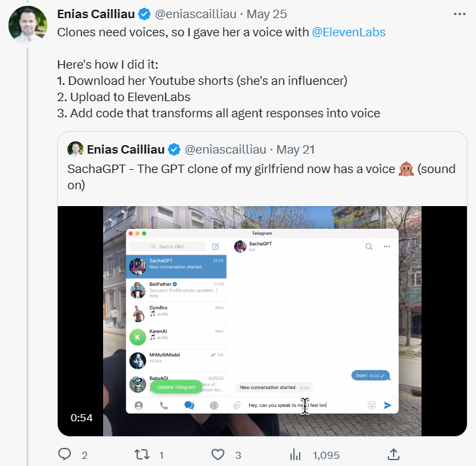The width and height of the screenshot is (476, 466).
Task: Open the SachaGPT chat in list
Action: tap(176, 264)
